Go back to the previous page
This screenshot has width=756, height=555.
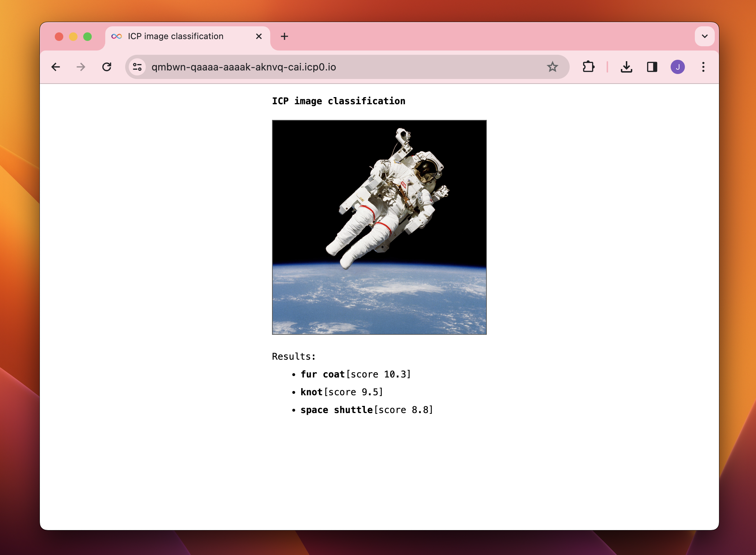(56, 67)
